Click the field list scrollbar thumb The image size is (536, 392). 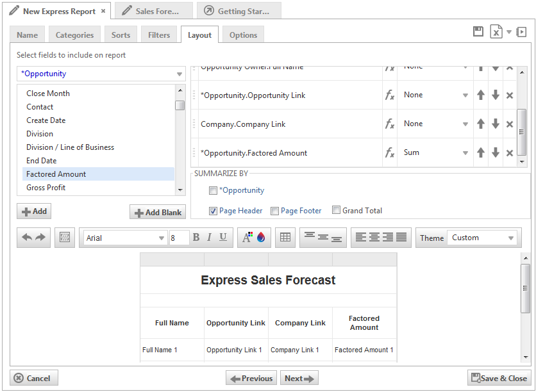click(180, 105)
